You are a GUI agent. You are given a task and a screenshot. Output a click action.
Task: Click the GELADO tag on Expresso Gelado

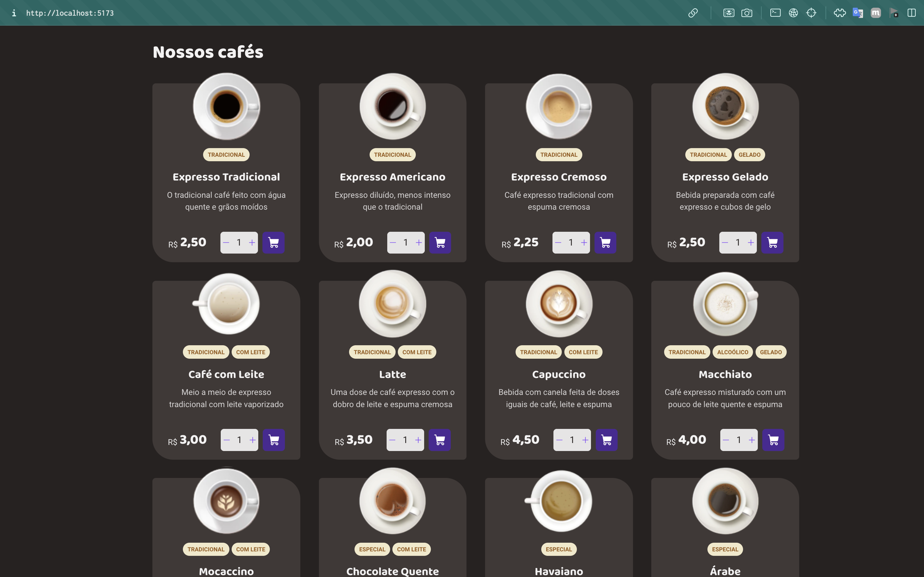click(x=749, y=155)
